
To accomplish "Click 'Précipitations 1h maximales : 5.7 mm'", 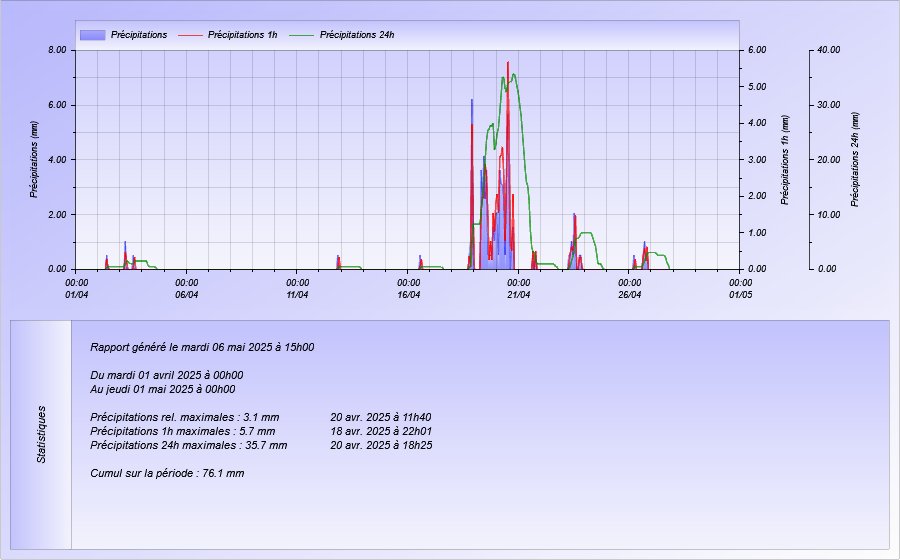I will coord(183,431).
